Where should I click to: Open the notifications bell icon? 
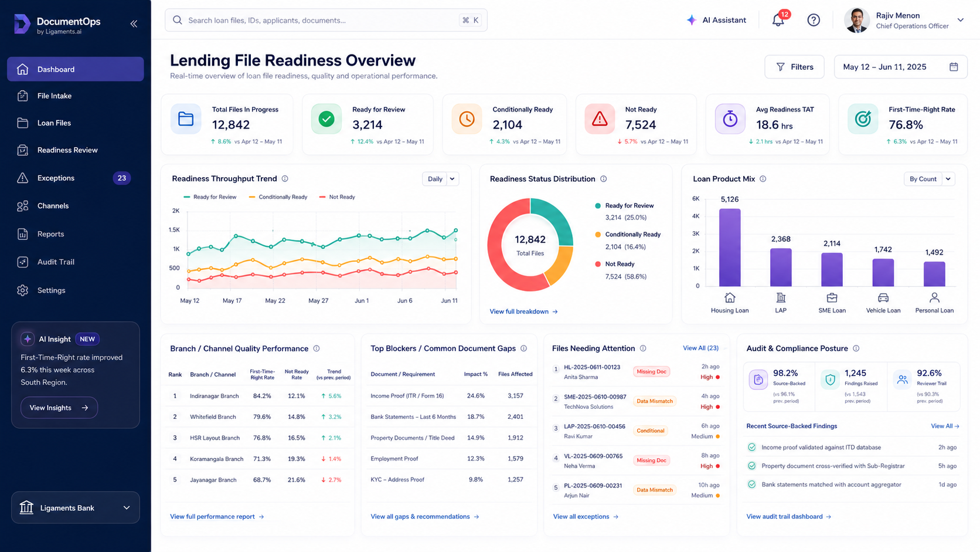tap(778, 20)
